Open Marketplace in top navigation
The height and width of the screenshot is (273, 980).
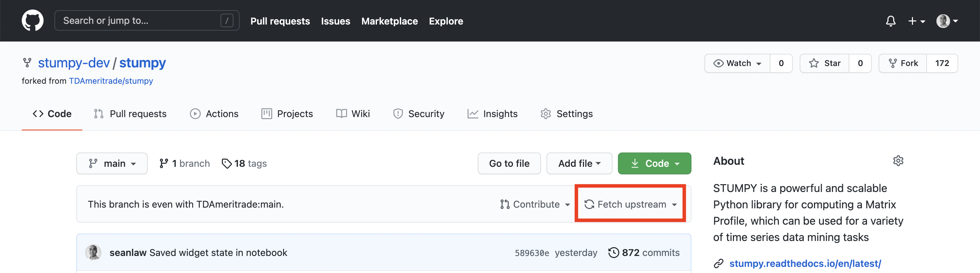[x=390, y=21]
